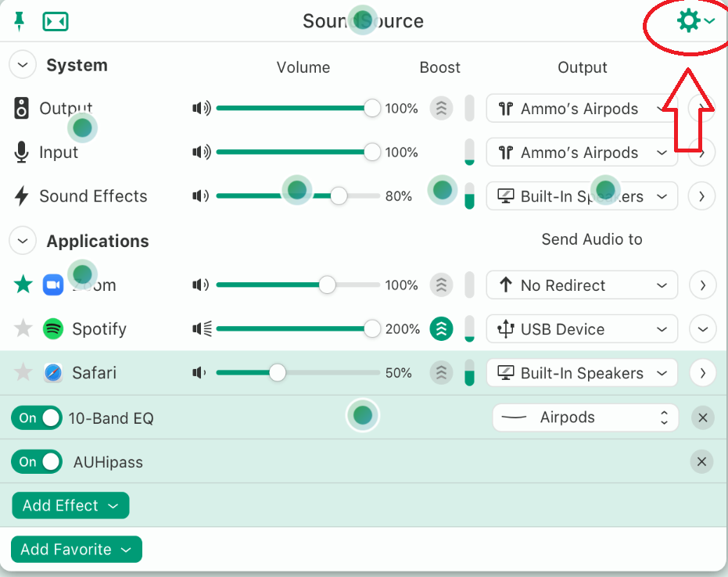Click the Sound Effects level meter
The image size is (728, 577).
469,196
